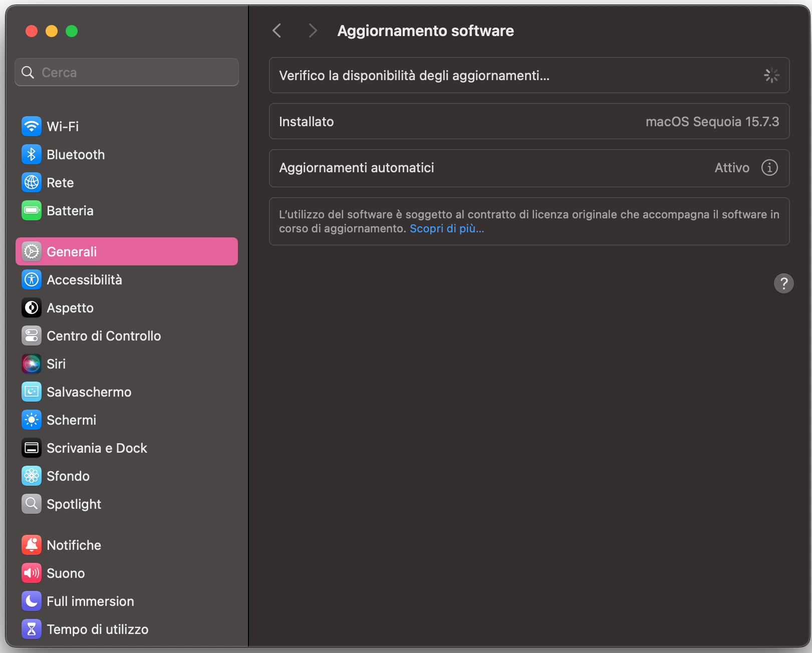This screenshot has width=812, height=653.
Task: Open Accessibilità settings
Action: pos(85,279)
